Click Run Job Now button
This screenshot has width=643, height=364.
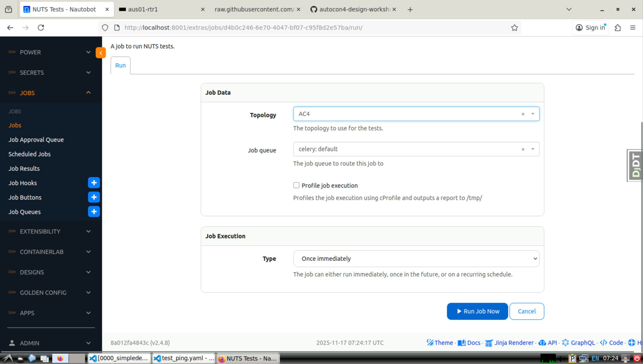pyautogui.click(x=477, y=311)
